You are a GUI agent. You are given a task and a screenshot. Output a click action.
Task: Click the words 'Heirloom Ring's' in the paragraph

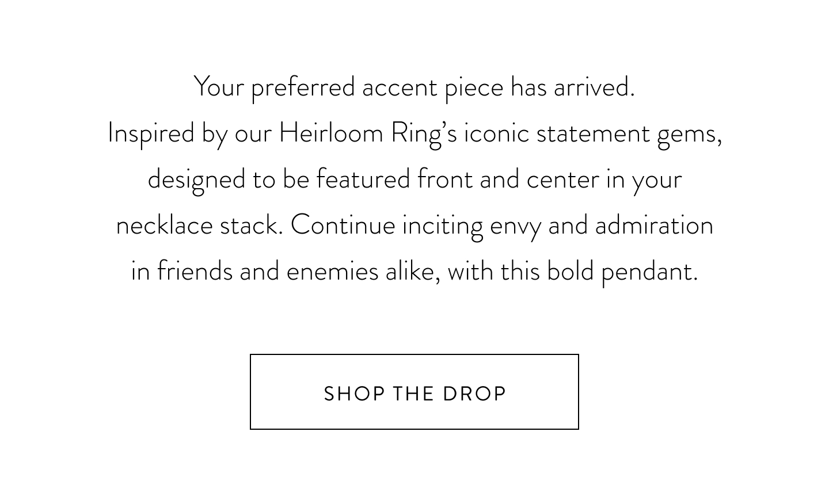coord(368,134)
